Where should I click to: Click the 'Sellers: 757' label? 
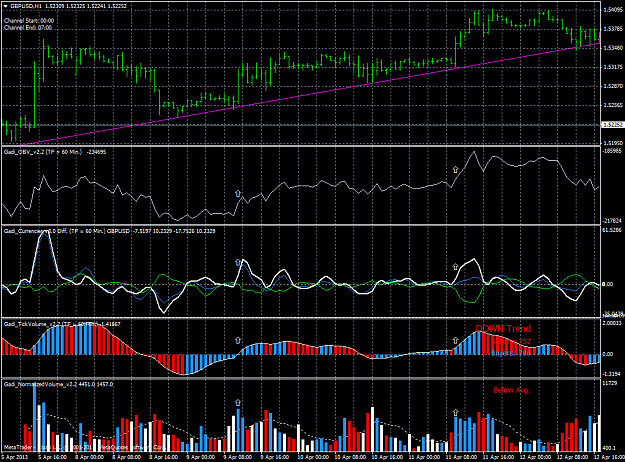click(511, 342)
